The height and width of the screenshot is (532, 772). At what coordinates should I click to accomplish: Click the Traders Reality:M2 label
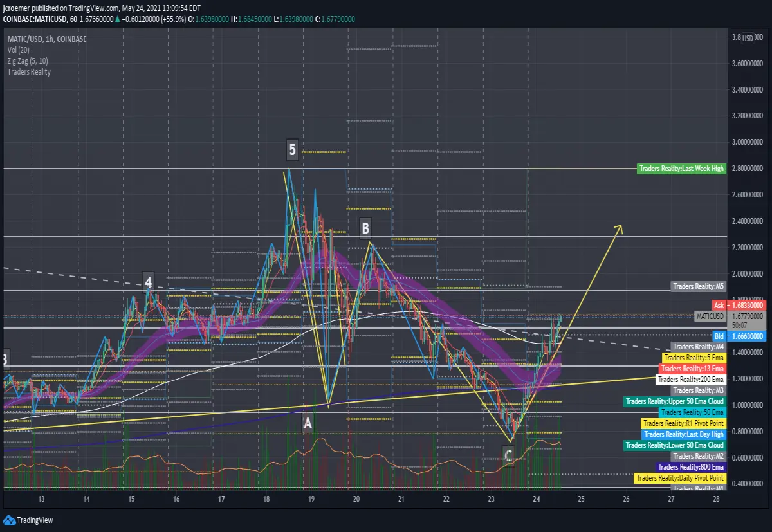pyautogui.click(x=699, y=456)
